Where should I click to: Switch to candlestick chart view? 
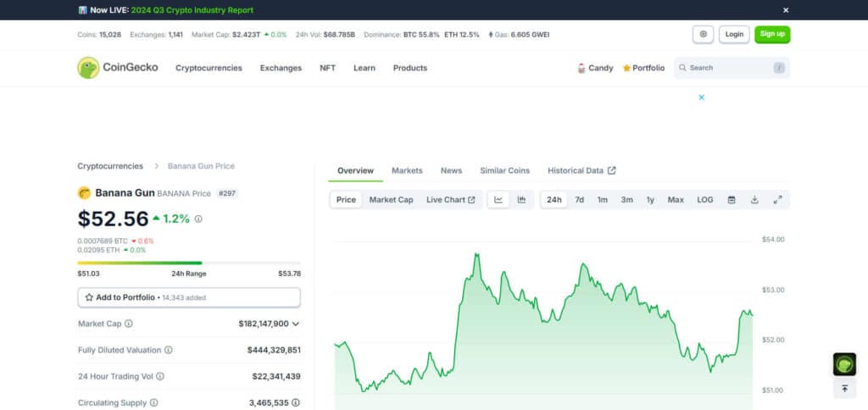tap(521, 200)
